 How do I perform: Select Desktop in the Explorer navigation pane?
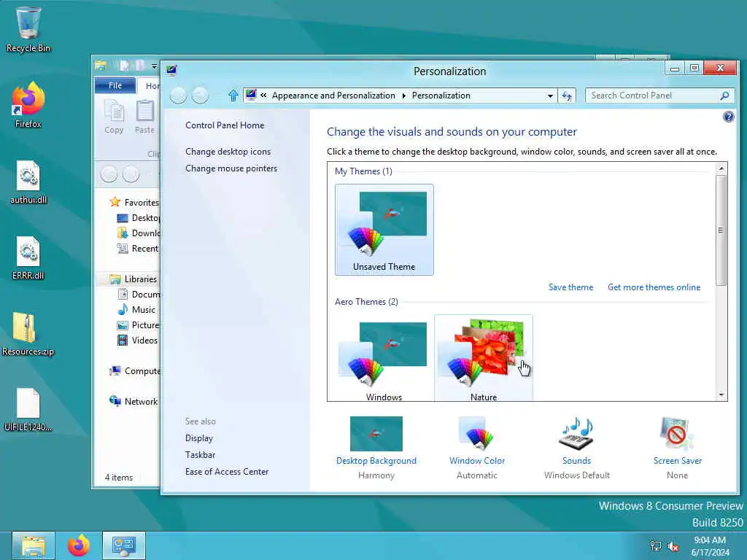click(x=138, y=217)
